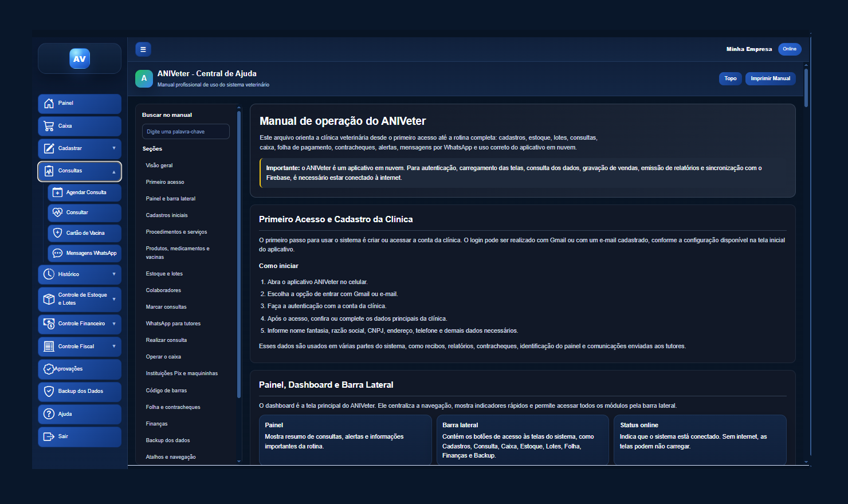Open Backup dos Dados menu item
Viewport: 848px width, 504px height.
click(x=80, y=392)
